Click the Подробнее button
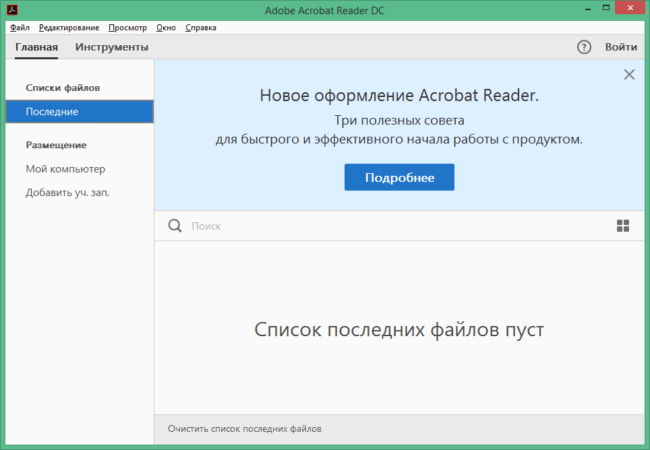 (399, 177)
